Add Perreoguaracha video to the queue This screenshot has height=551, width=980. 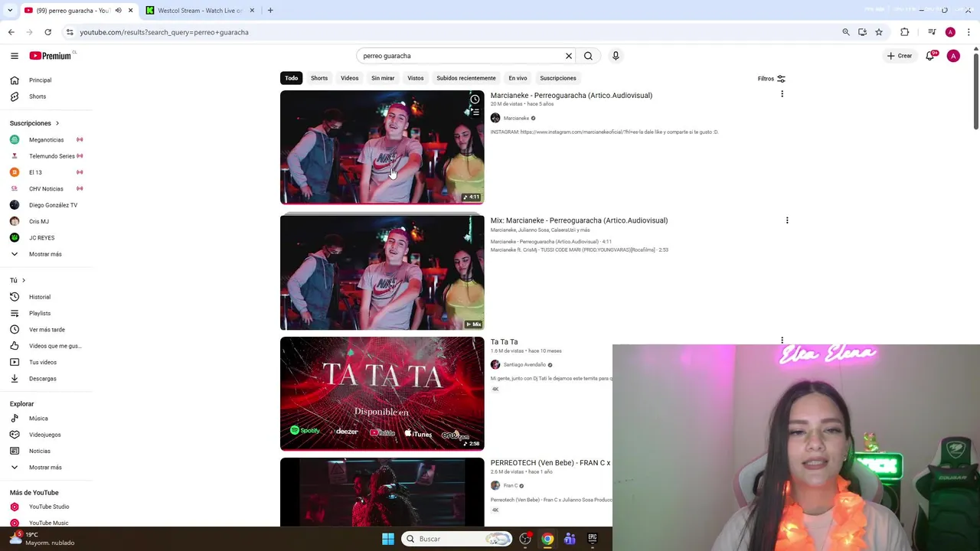coord(475,112)
